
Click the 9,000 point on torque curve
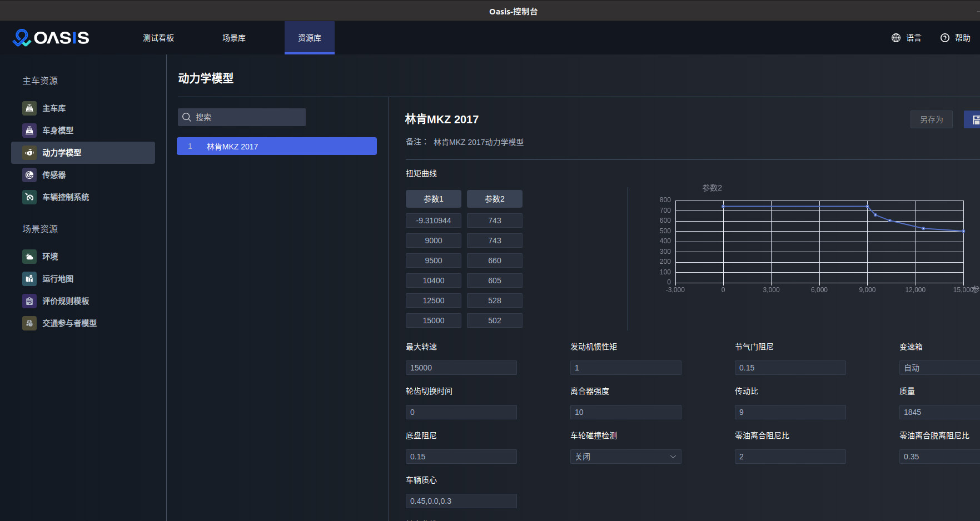coord(867,206)
